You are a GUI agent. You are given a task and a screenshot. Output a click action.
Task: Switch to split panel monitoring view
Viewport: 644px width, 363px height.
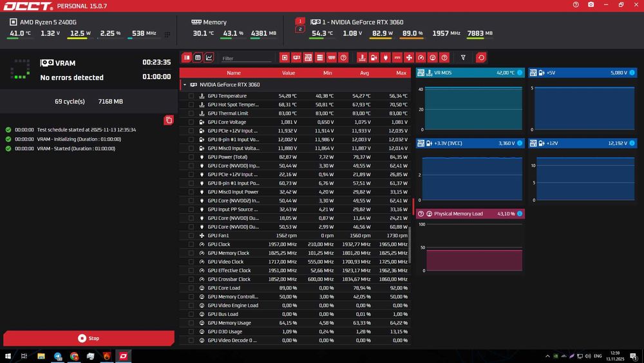coord(187,57)
